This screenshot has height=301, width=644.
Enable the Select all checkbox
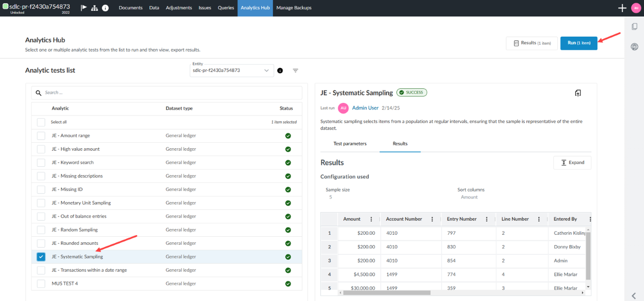tap(41, 122)
